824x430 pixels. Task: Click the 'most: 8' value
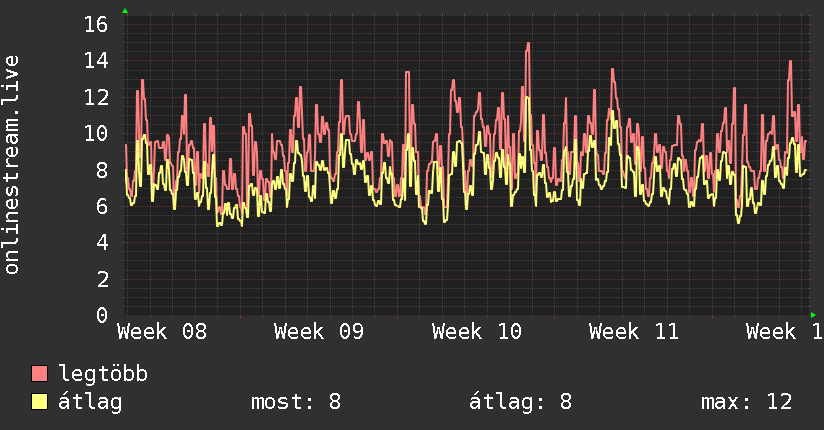pyautogui.click(x=296, y=402)
